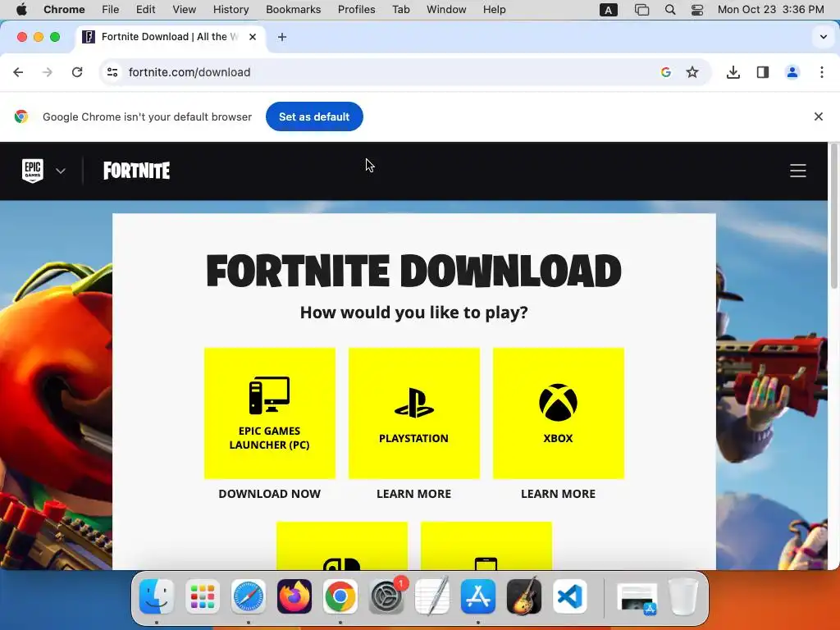840x630 pixels.
Task: Select the Xbox tile
Action: pyautogui.click(x=558, y=413)
